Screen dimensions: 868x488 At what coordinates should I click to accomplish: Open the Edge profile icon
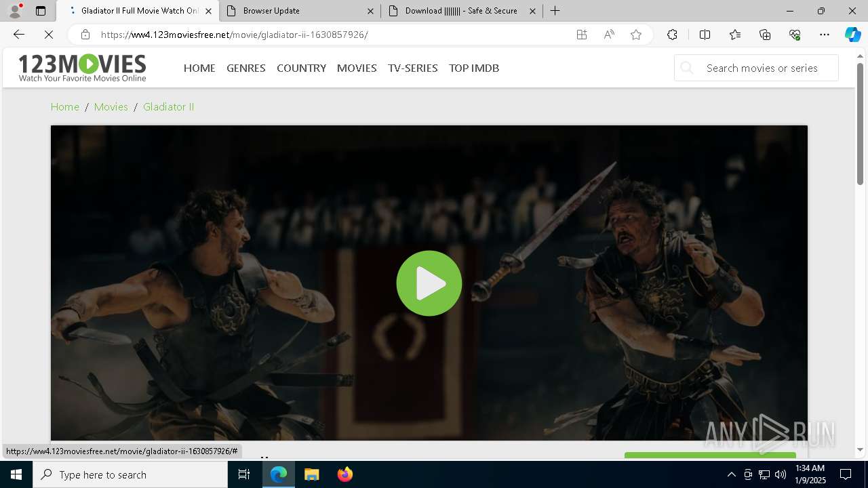click(x=15, y=11)
